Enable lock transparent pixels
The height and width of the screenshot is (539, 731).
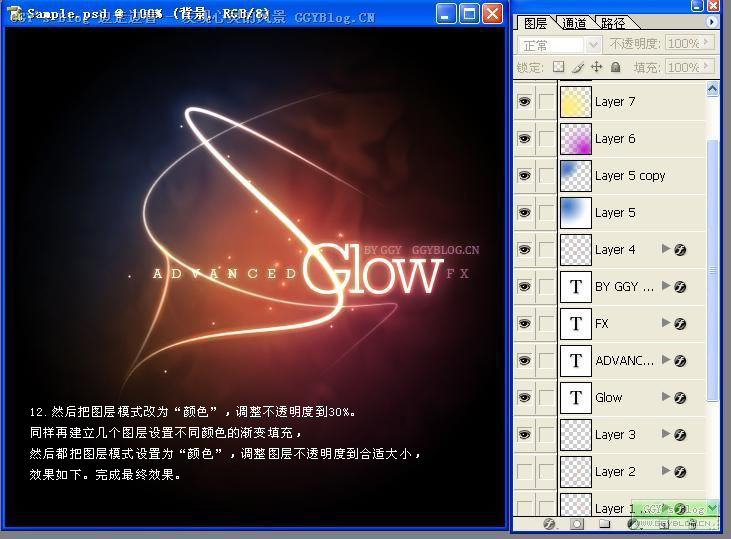tap(559, 67)
